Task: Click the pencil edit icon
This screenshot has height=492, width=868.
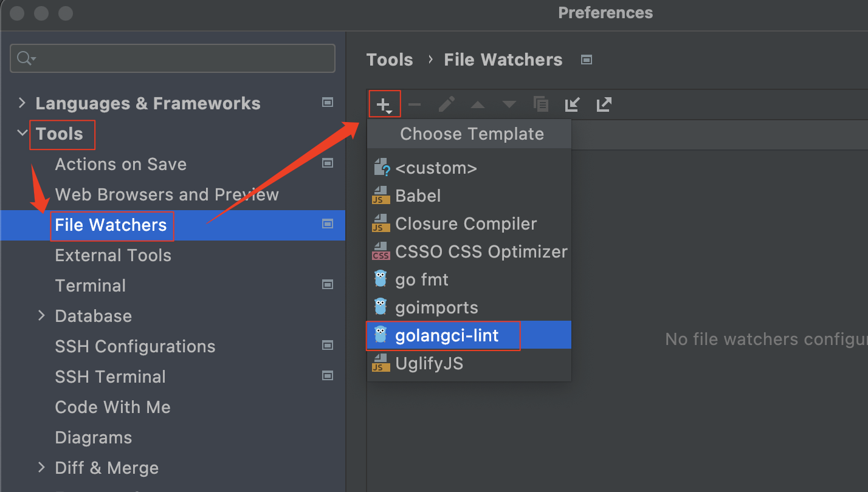Action: tap(446, 104)
